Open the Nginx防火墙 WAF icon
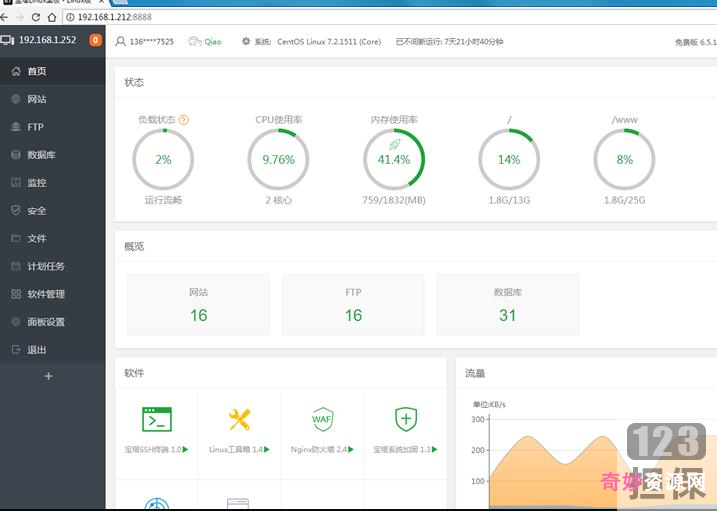Viewport: 717px width, 511px height. click(x=322, y=419)
